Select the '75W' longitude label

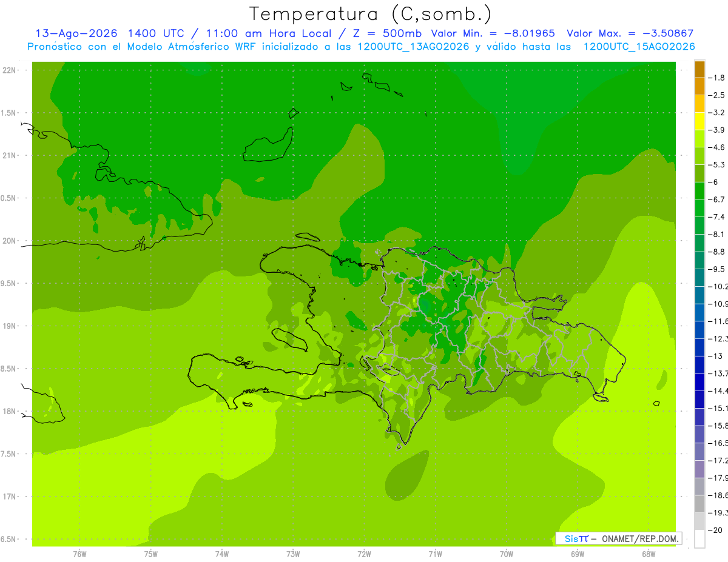(x=151, y=554)
